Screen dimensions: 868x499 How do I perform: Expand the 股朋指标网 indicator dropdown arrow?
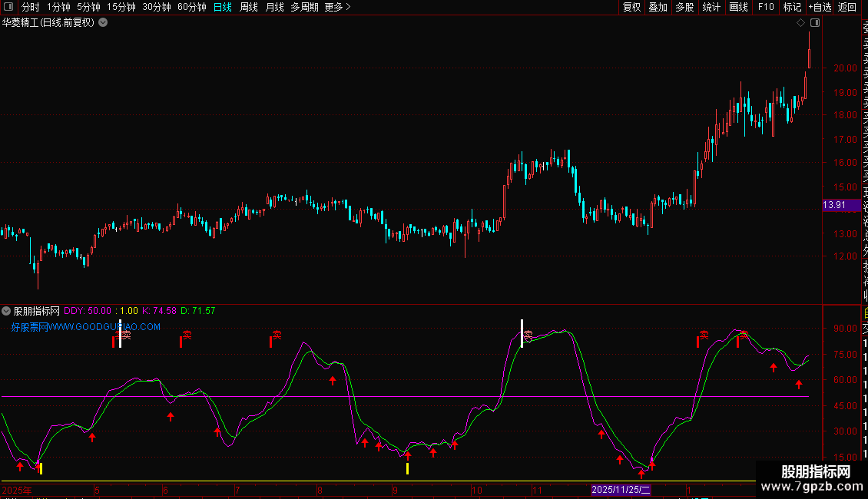point(7,311)
